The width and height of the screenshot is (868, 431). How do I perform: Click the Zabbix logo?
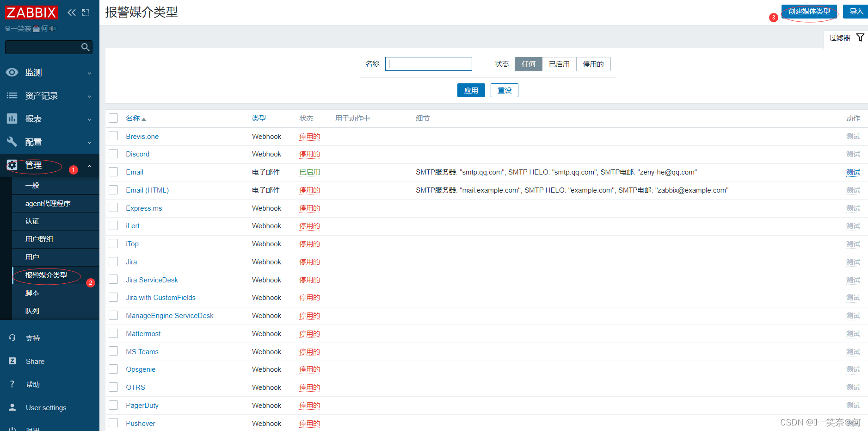(31, 12)
